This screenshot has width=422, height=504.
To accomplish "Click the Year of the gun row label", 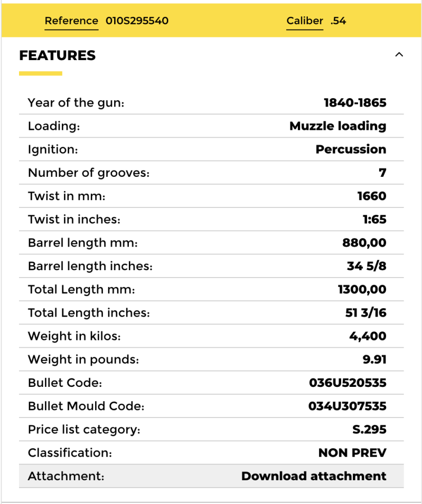I will 76,103.
